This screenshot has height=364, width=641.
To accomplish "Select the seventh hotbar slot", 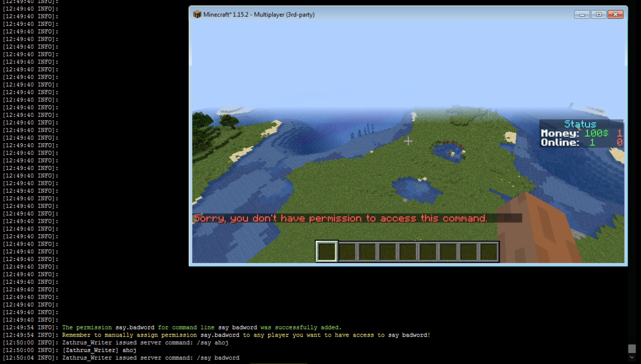I will point(448,252).
